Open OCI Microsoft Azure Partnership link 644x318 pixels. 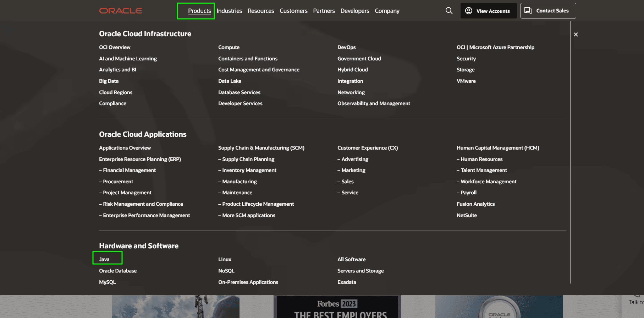[x=495, y=47]
